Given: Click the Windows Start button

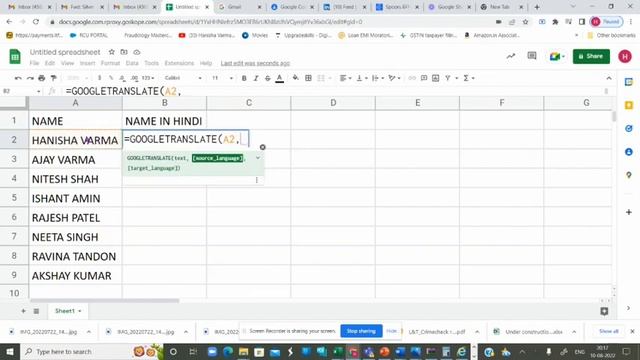Looking at the screenshot, I should [9, 351].
